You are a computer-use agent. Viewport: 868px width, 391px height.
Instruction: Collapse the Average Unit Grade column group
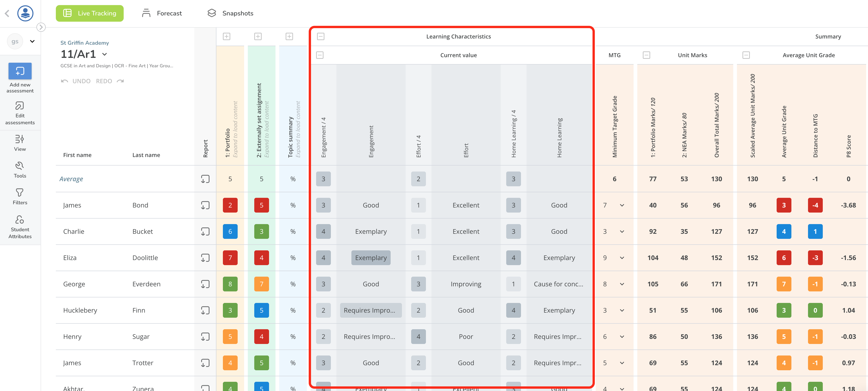point(746,55)
